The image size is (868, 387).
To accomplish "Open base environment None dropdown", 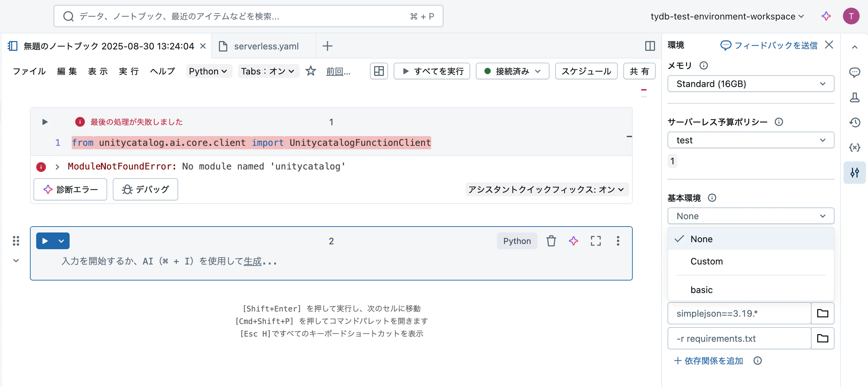I will click(751, 216).
